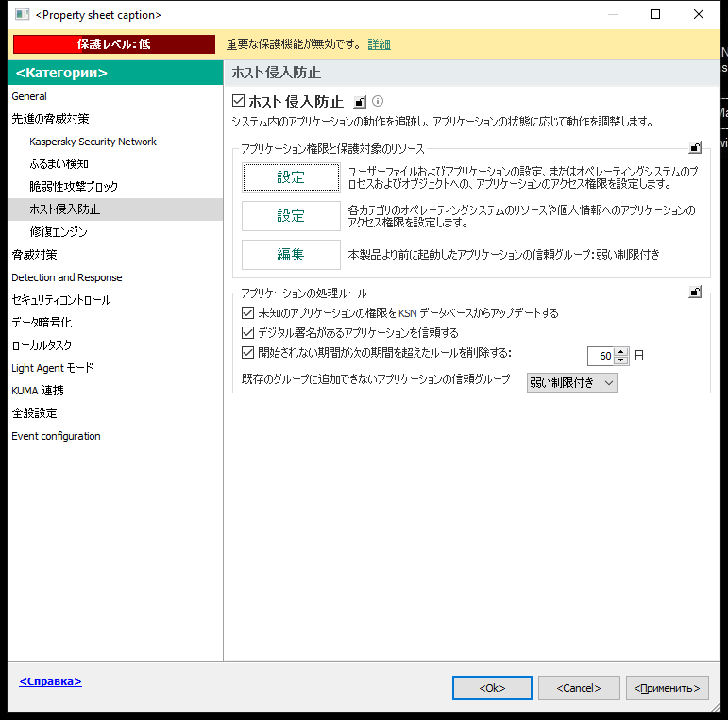Select 先進の脅威対策 category
The width and height of the screenshot is (728, 720).
[115, 119]
